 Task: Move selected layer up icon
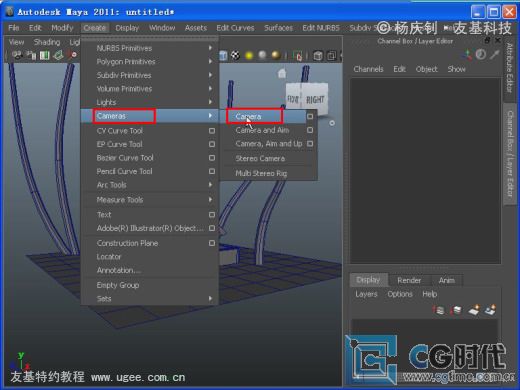(439, 310)
